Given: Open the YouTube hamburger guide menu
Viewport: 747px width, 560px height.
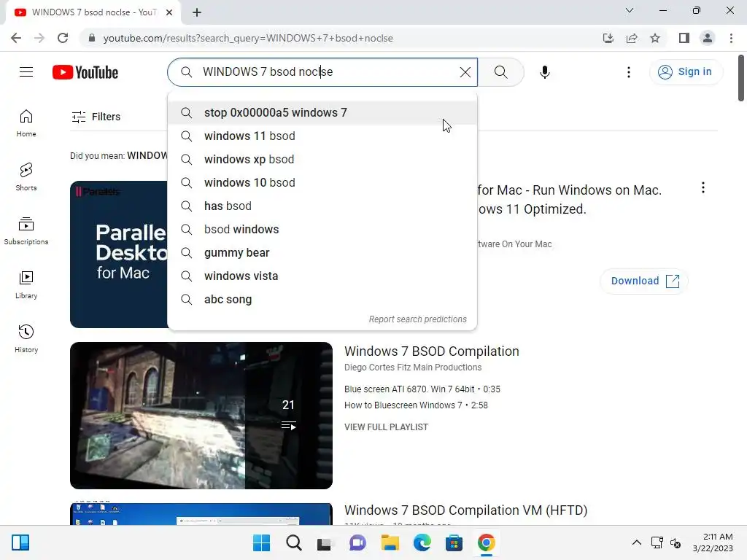Looking at the screenshot, I should click(x=26, y=72).
